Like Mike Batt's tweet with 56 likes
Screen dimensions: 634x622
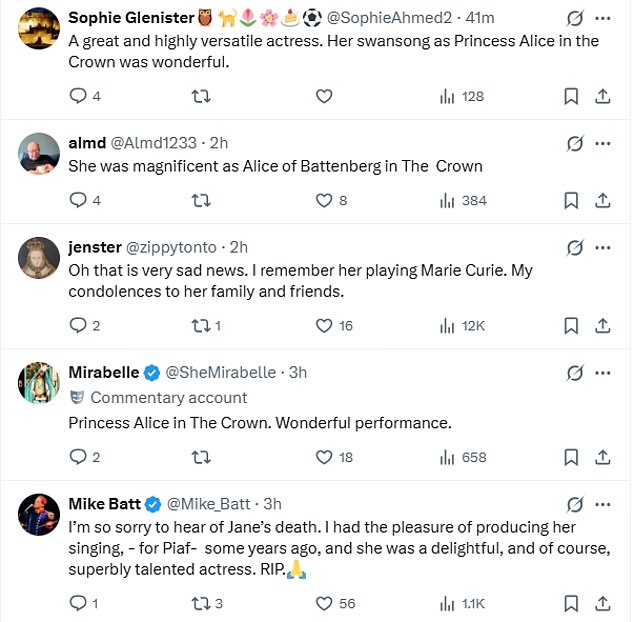(x=323, y=603)
